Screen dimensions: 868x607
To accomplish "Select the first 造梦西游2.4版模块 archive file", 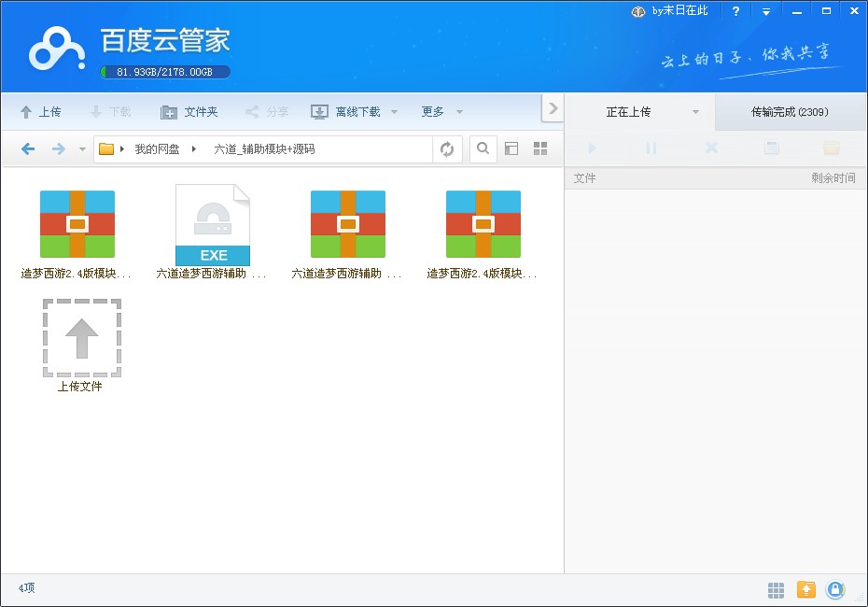I will [x=77, y=233].
